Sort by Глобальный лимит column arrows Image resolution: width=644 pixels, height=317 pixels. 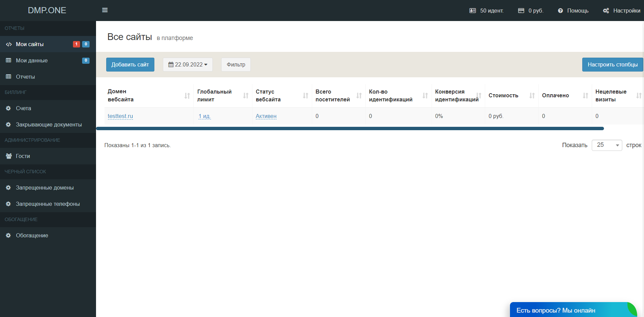[246, 96]
